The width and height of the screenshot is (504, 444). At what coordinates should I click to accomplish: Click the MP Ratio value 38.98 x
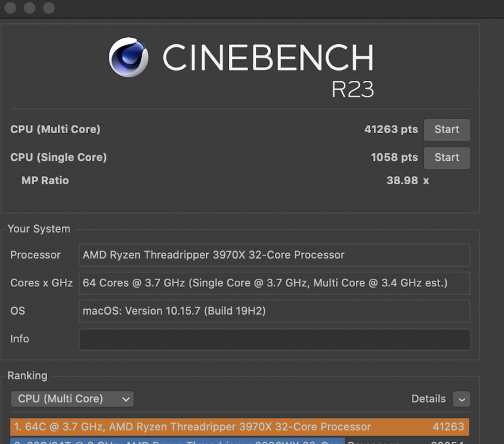click(x=407, y=180)
